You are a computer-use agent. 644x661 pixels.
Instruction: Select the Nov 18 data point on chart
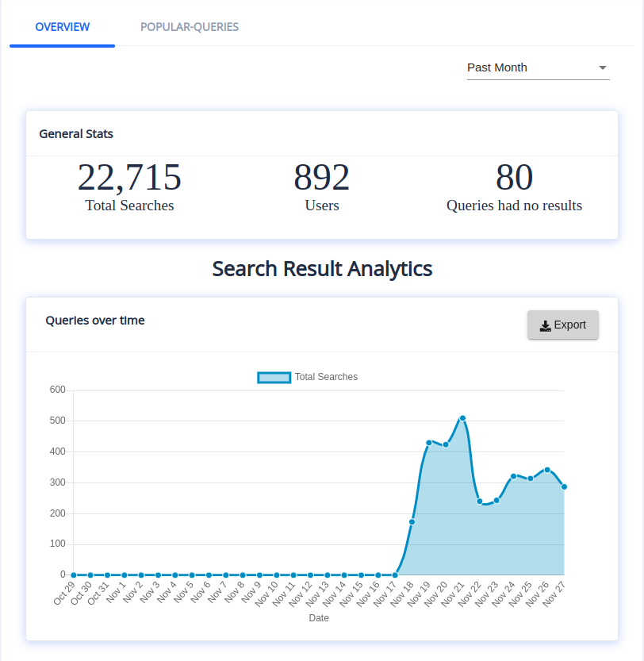(412, 521)
